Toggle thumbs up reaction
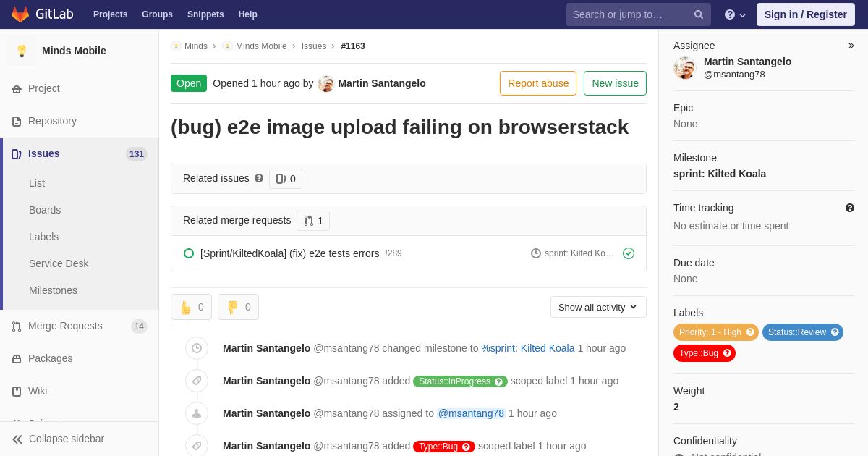The image size is (868, 456). point(191,307)
